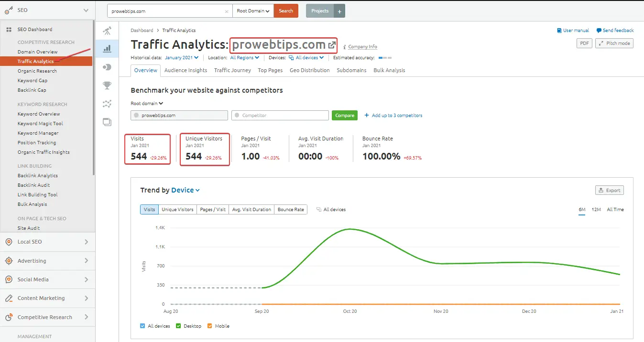Viewport: 644px width, 342px height.
Task: Select the telescope discovery icon in the left rail
Action: (x=107, y=31)
